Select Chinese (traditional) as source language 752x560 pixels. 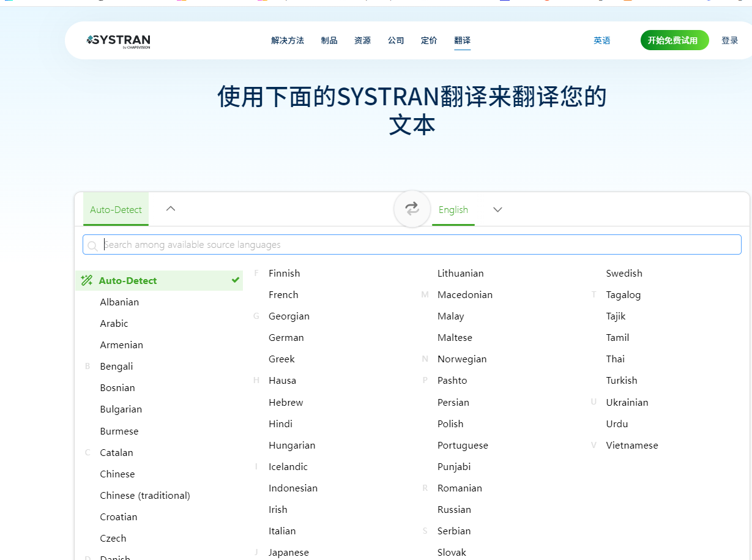click(145, 495)
